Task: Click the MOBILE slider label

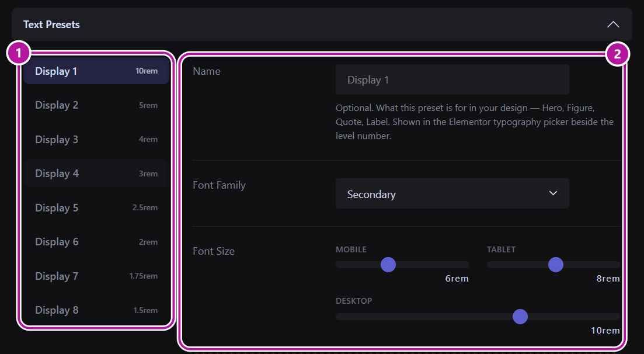Action: (351, 249)
